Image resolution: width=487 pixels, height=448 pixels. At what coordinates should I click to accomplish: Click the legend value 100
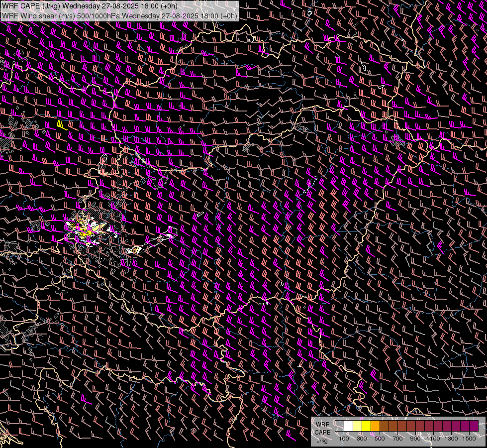pos(344,439)
